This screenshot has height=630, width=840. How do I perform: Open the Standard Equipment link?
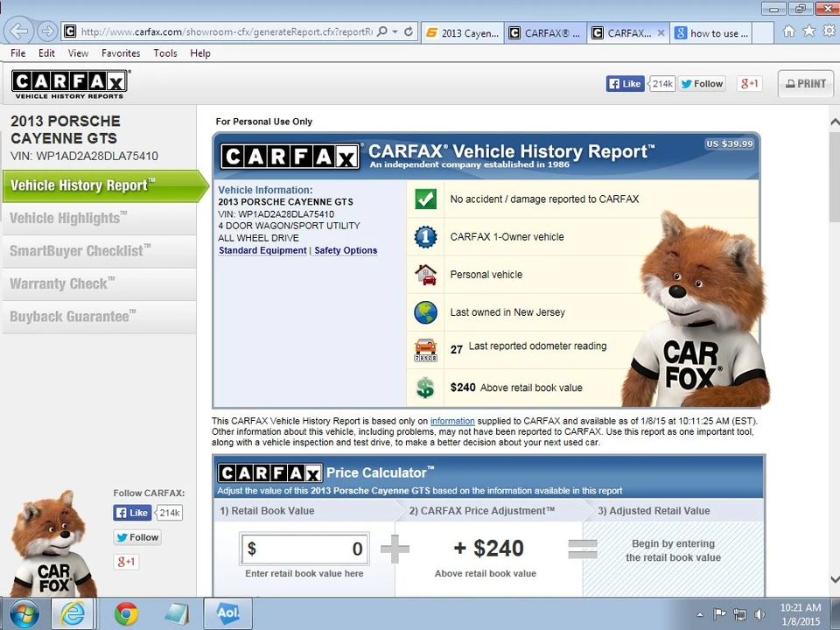(x=262, y=250)
